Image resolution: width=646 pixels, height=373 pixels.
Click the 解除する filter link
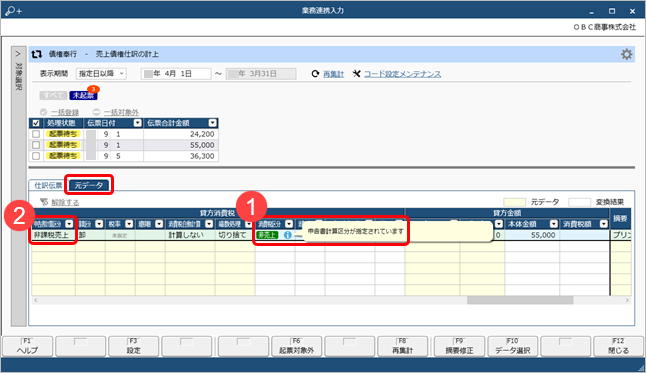point(65,202)
